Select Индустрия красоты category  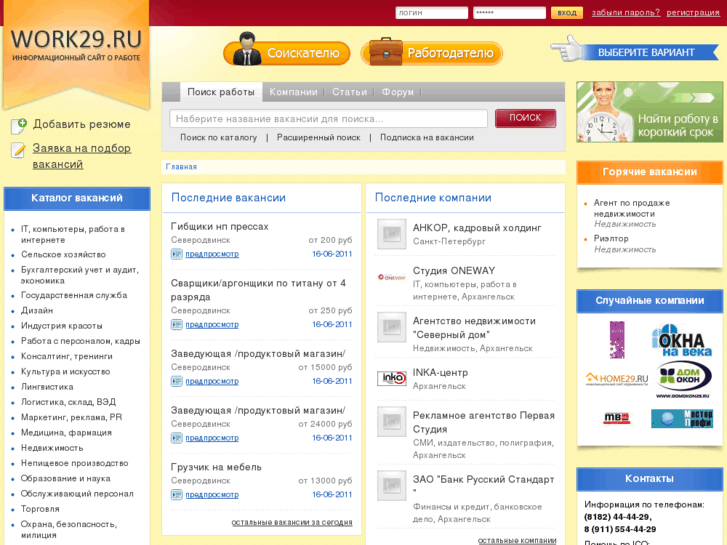coord(61,326)
